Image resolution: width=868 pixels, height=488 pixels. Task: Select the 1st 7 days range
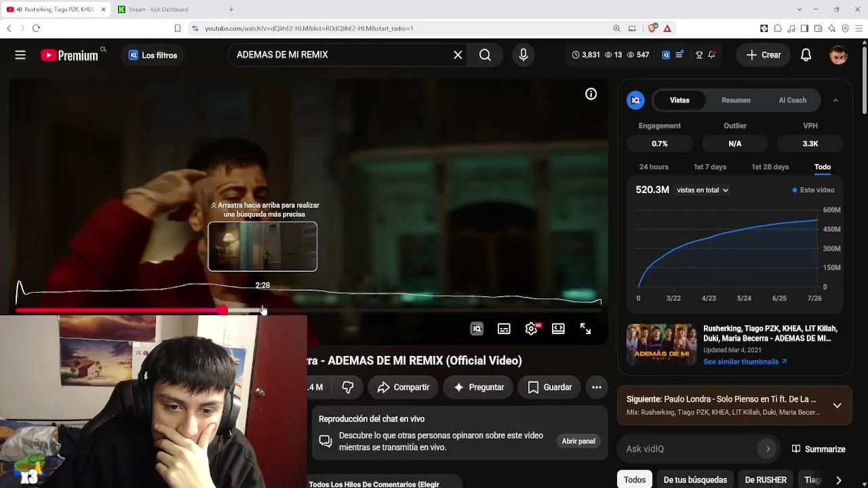tap(710, 167)
